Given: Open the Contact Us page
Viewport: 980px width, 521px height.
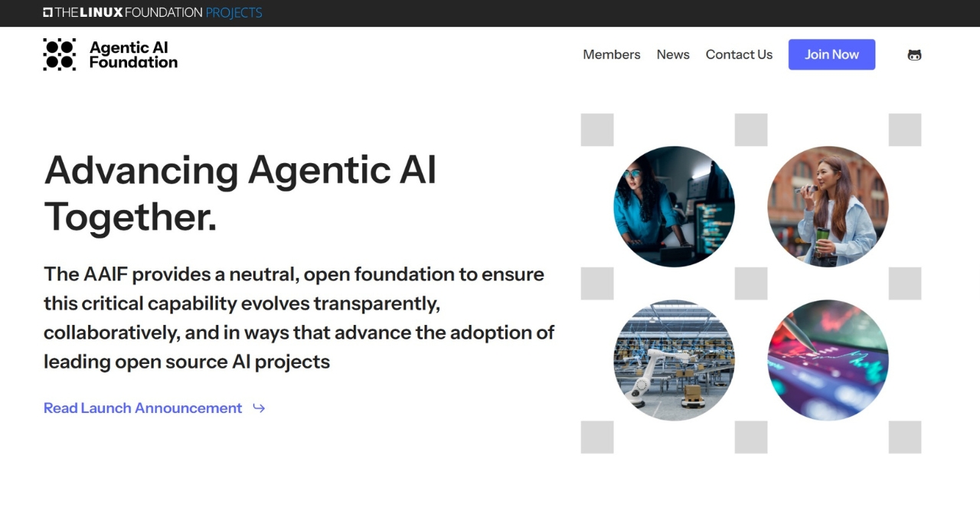Looking at the screenshot, I should click(x=739, y=54).
